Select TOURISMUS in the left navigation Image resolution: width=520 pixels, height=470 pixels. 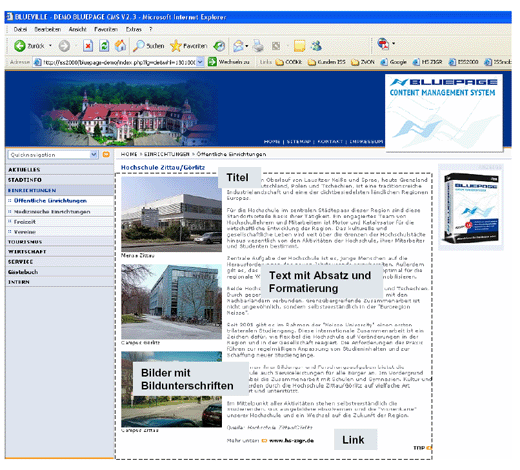(25, 242)
